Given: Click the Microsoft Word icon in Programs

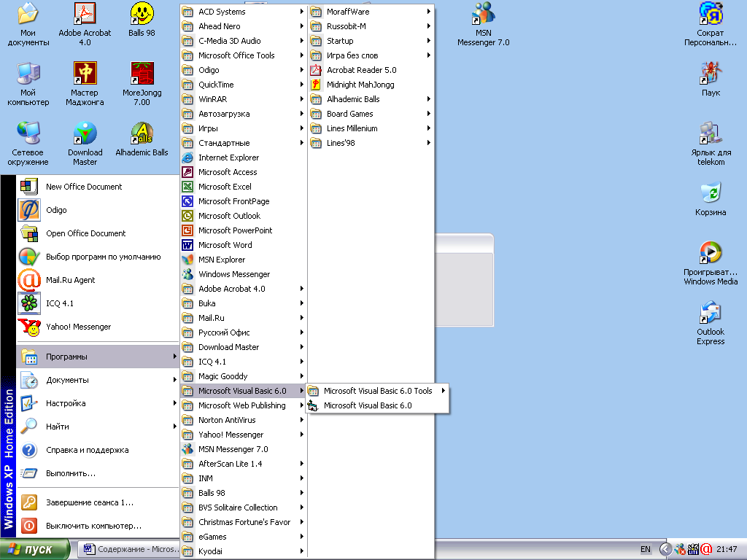Looking at the screenshot, I should (x=187, y=245).
